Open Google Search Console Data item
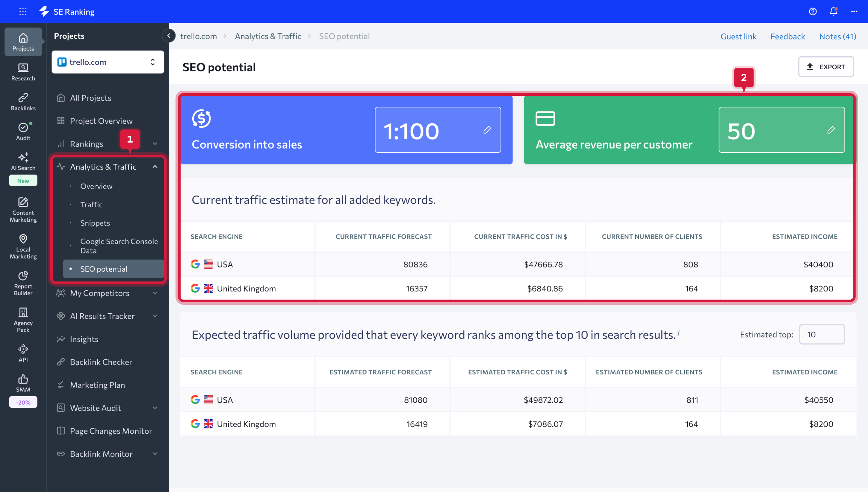868x492 pixels. coord(119,246)
